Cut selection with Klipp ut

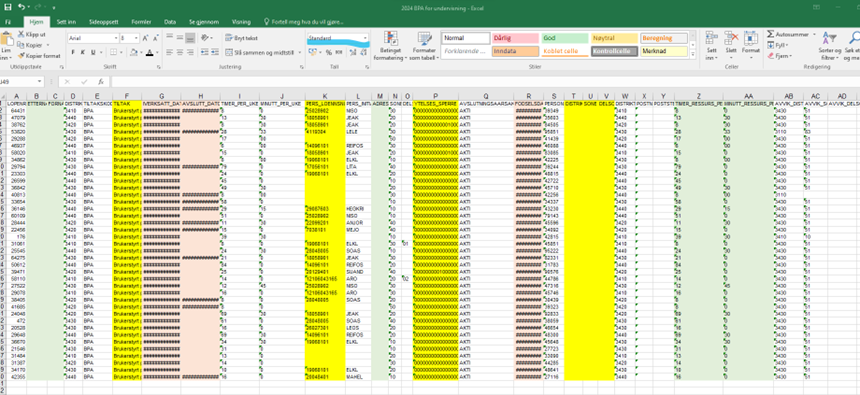point(32,34)
